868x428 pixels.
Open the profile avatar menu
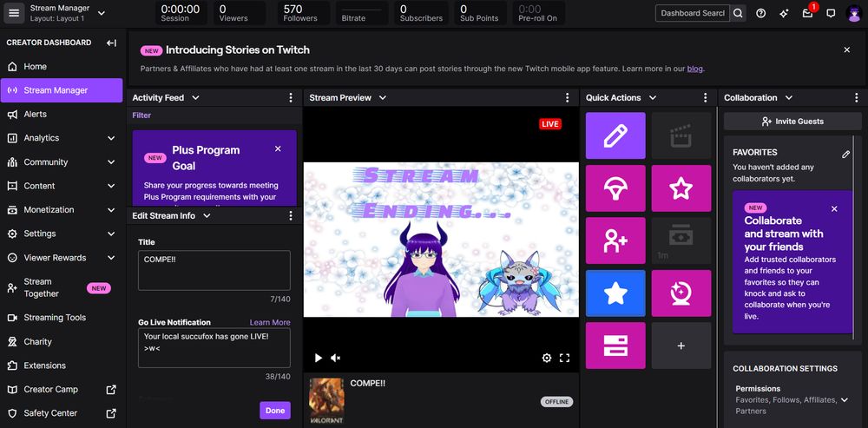click(854, 13)
